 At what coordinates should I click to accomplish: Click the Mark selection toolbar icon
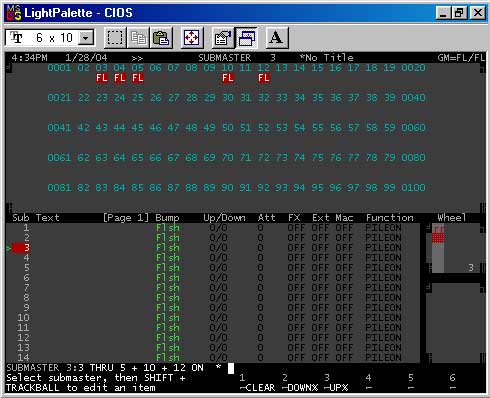[x=115, y=38]
